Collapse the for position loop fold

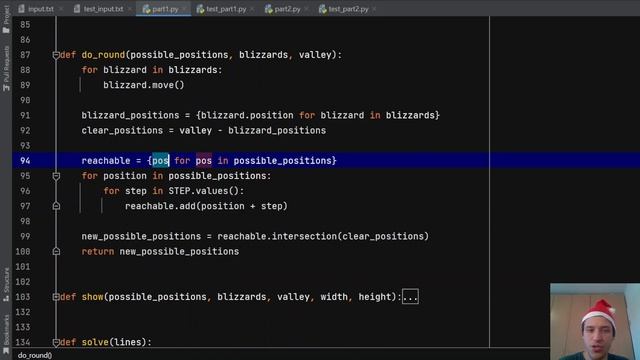(x=56, y=176)
